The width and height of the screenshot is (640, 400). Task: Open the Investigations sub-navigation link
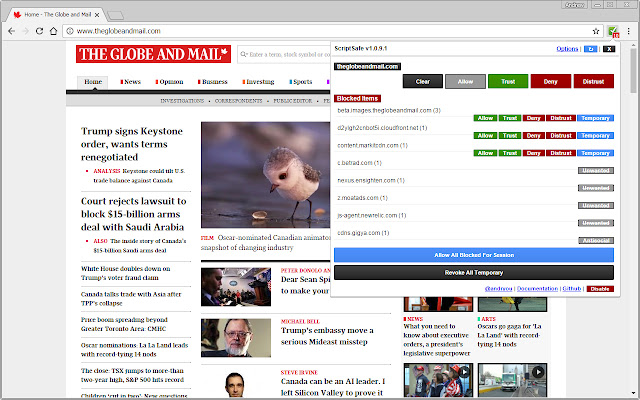pyautogui.click(x=182, y=101)
